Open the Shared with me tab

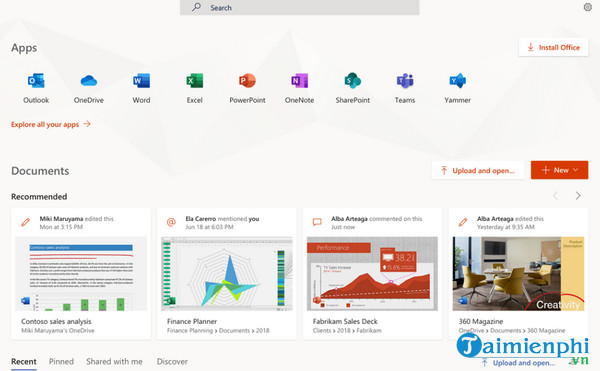coord(114,361)
